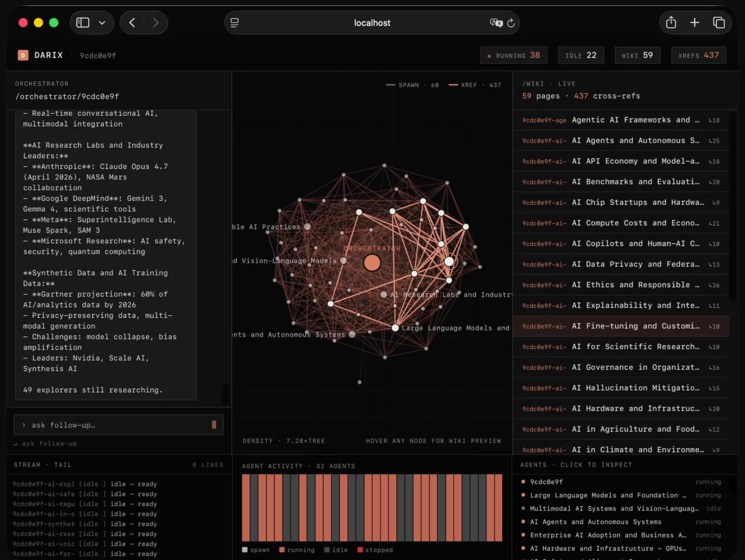This screenshot has height=560, width=745.
Task: Inspect the Multimodal AI Systems agent
Action: point(614,509)
